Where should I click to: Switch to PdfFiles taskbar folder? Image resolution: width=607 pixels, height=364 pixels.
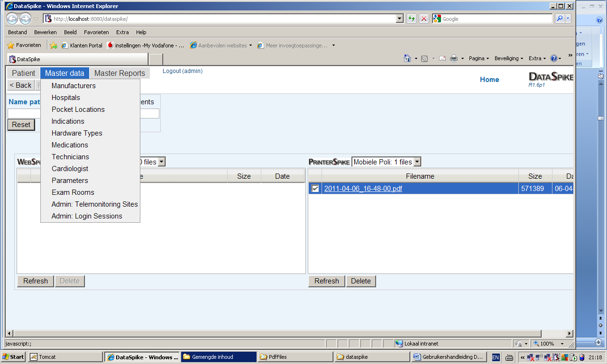(x=295, y=357)
